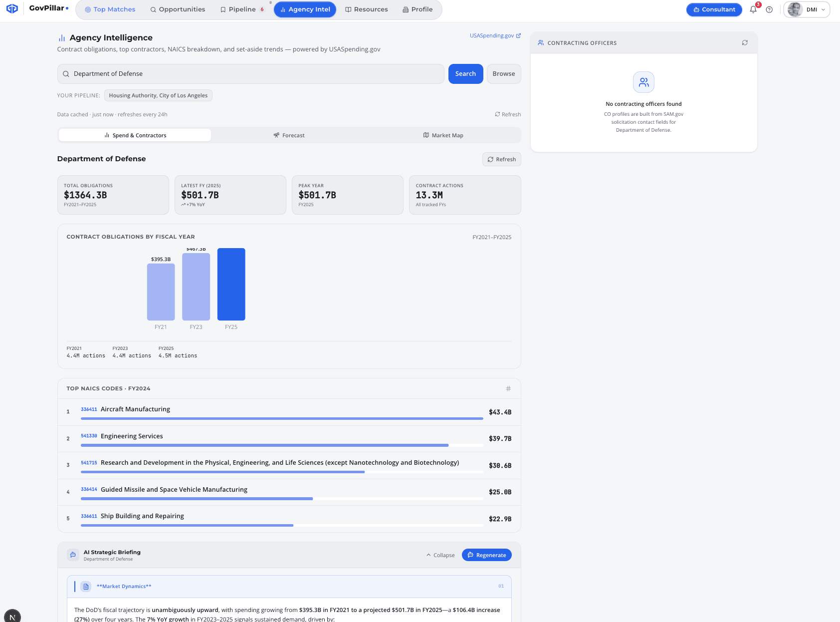
Task: Click Regenerate briefing button
Action: tap(486, 555)
